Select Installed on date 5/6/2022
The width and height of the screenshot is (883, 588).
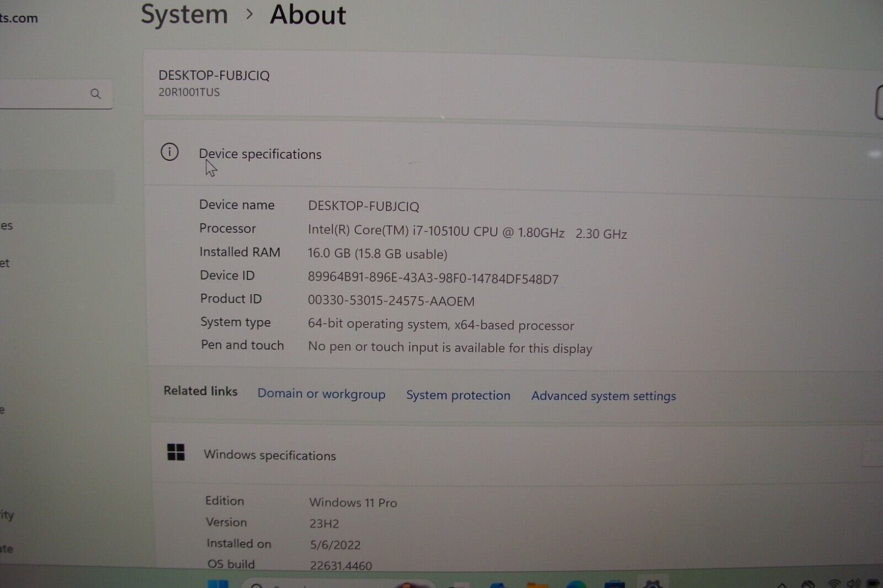point(335,545)
